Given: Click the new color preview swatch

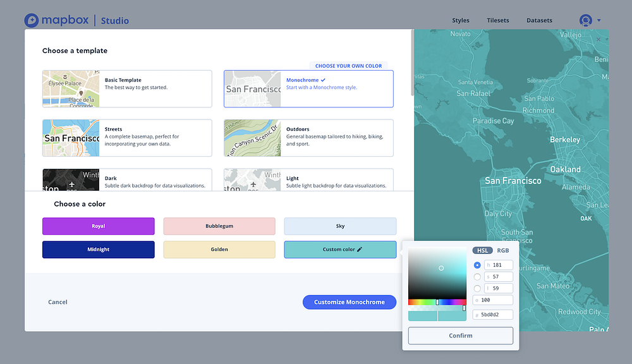Looking at the screenshot, I should click(x=453, y=317).
